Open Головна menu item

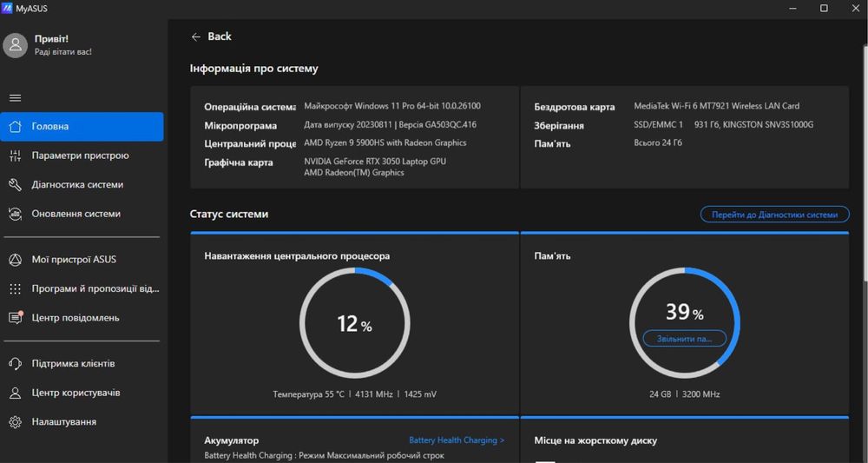coord(82,127)
